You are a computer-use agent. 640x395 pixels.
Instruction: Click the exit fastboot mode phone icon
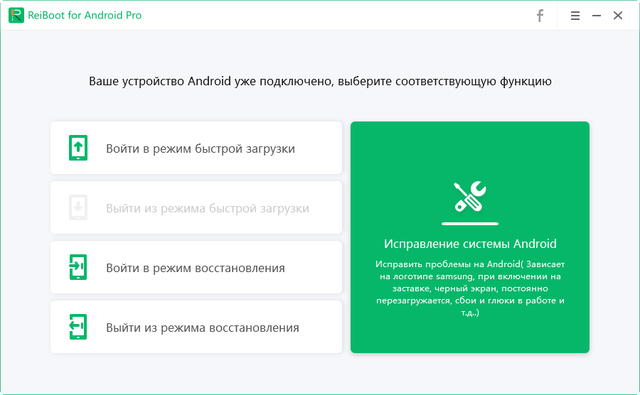coord(78,207)
